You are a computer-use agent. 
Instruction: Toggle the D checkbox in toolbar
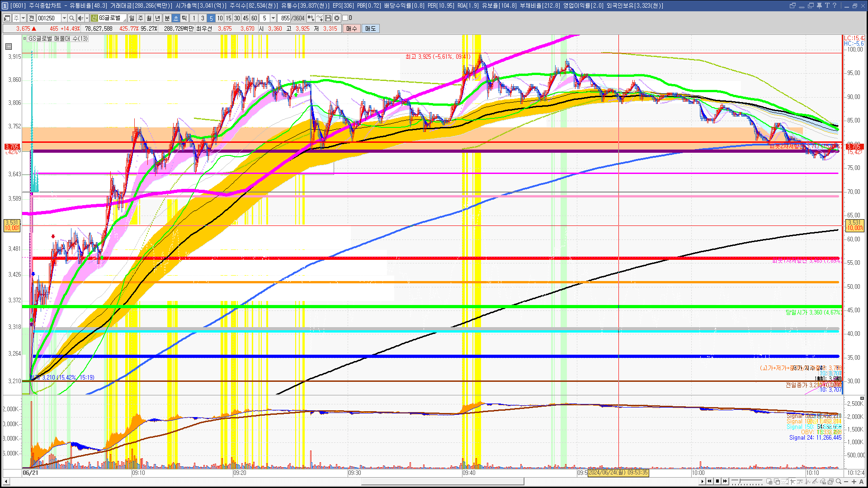pyautogui.click(x=345, y=18)
